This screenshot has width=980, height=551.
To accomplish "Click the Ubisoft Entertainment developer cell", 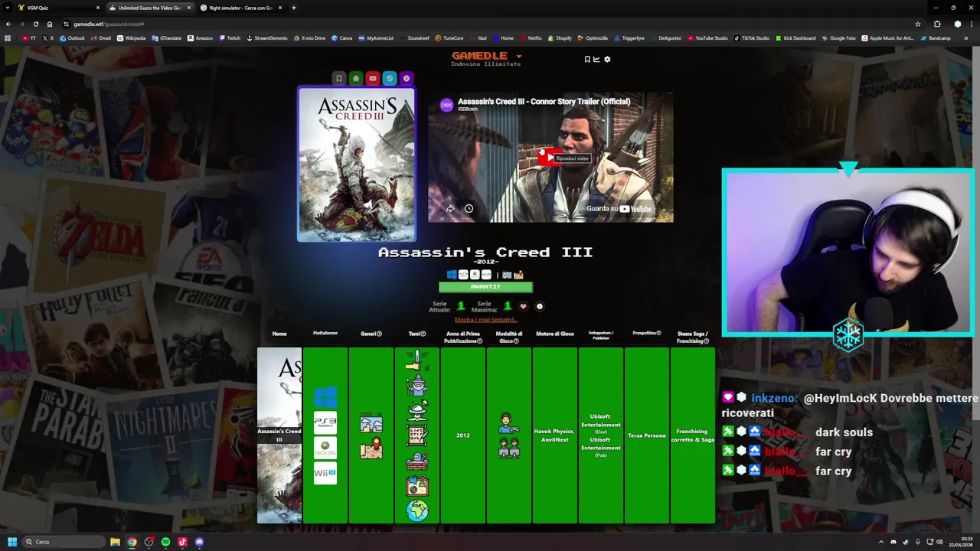I will pyautogui.click(x=601, y=435).
